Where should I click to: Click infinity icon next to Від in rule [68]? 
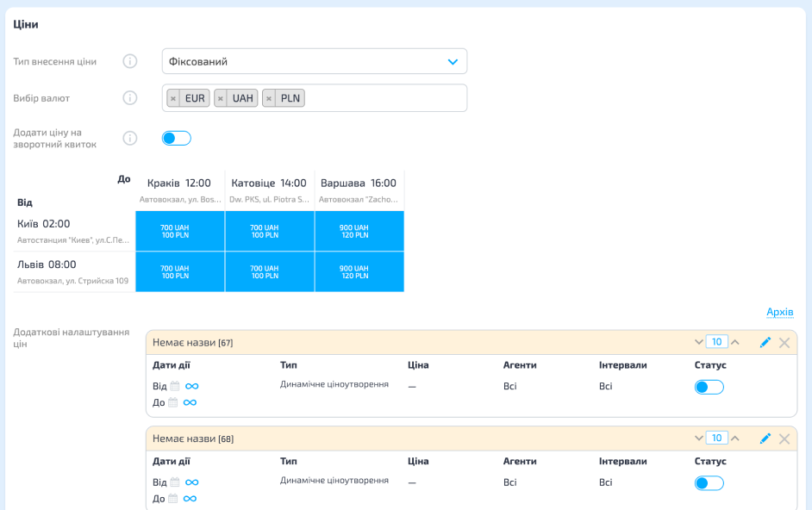(192, 482)
